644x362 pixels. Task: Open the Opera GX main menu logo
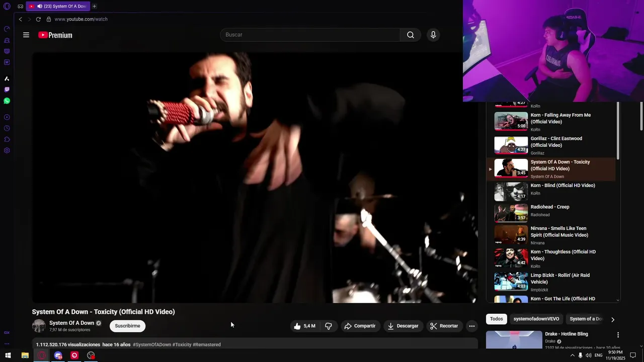[x=7, y=7]
